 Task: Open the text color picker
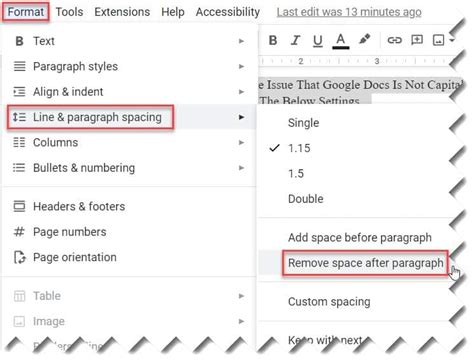340,41
